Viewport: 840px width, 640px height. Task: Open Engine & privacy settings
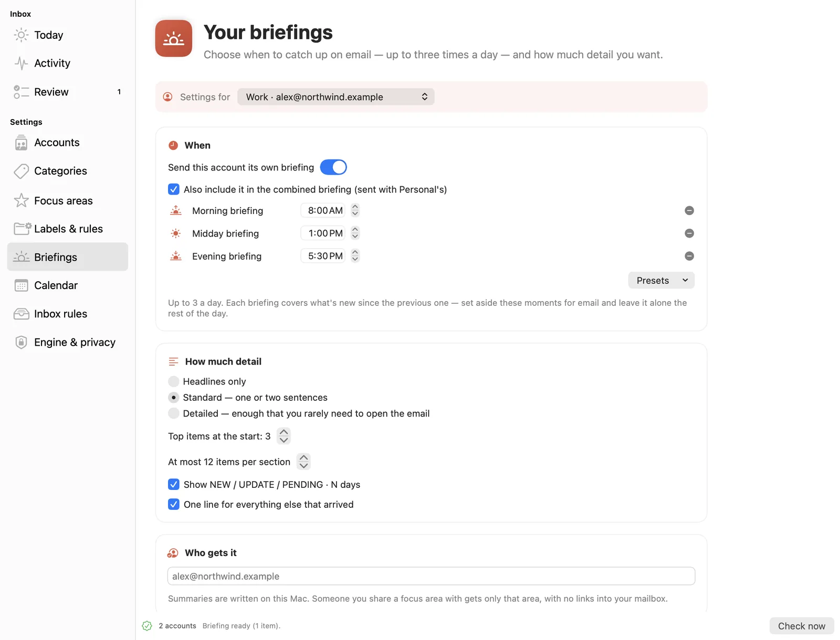(68, 342)
